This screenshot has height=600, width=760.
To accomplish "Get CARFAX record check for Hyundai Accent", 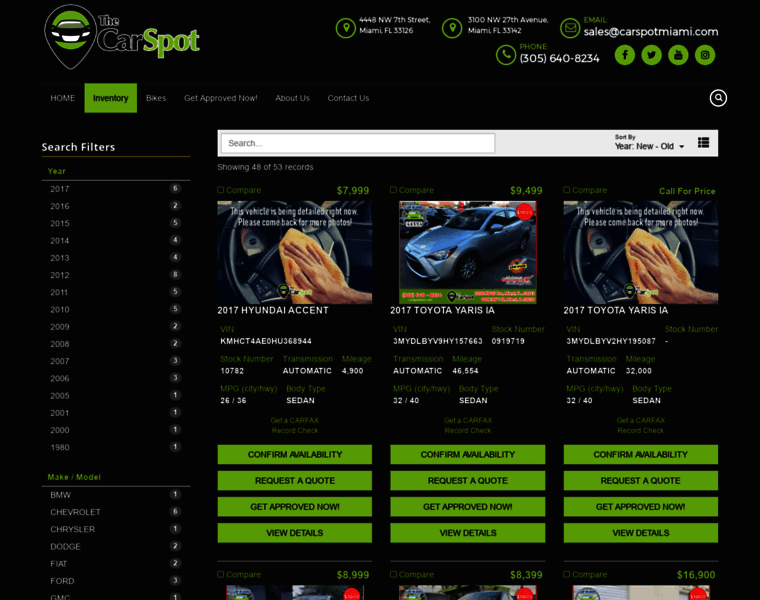I will [x=295, y=426].
